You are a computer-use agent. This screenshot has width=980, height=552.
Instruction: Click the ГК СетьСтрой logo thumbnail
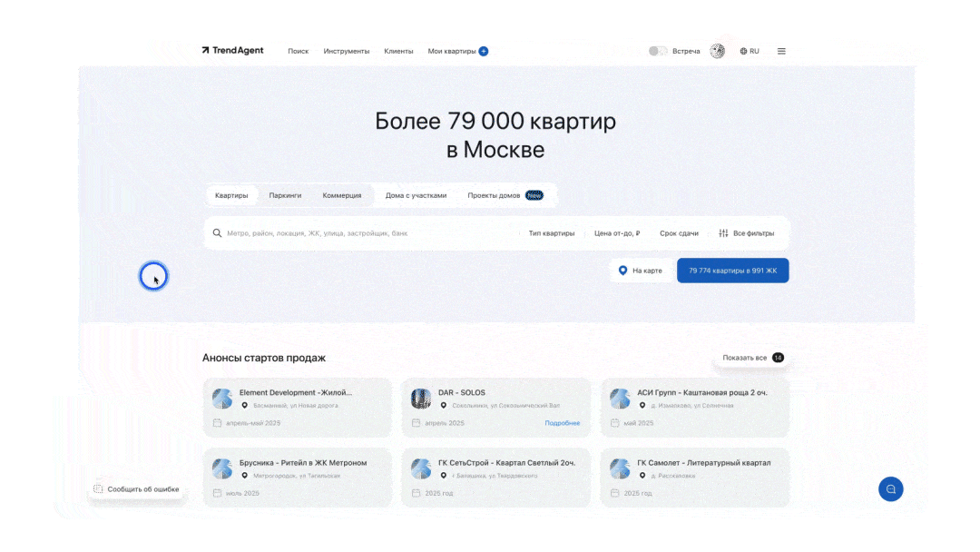tap(421, 468)
